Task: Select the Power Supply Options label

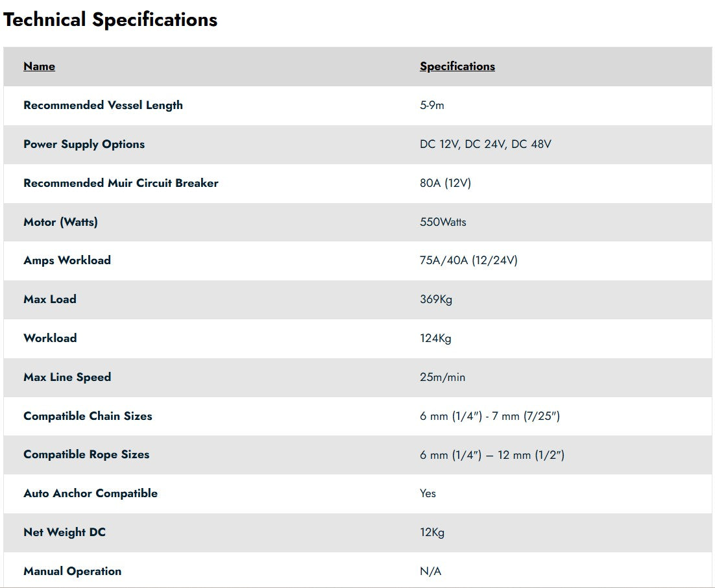Action: 84,144
